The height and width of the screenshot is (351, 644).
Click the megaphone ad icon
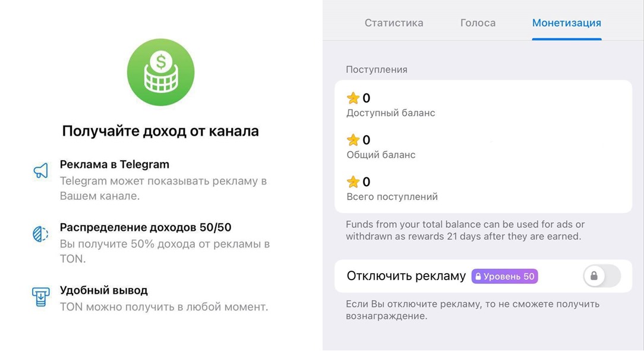[40, 170]
